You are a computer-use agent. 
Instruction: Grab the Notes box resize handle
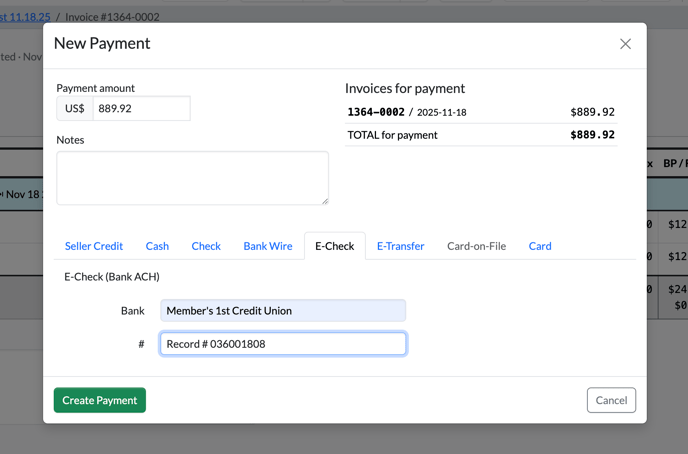click(324, 200)
